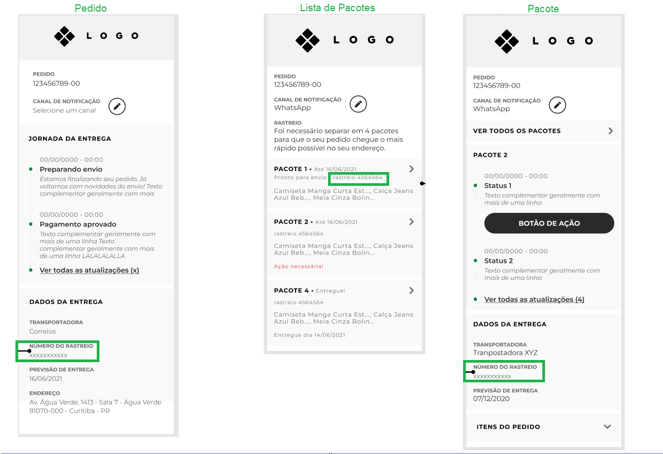
Task: Click the Preparando envio status entry
Action: [71, 169]
